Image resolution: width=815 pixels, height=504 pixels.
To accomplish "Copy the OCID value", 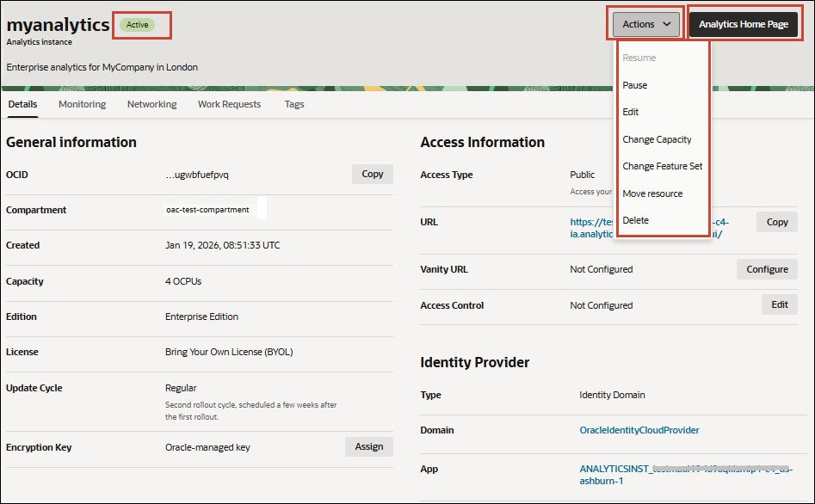I will click(372, 174).
